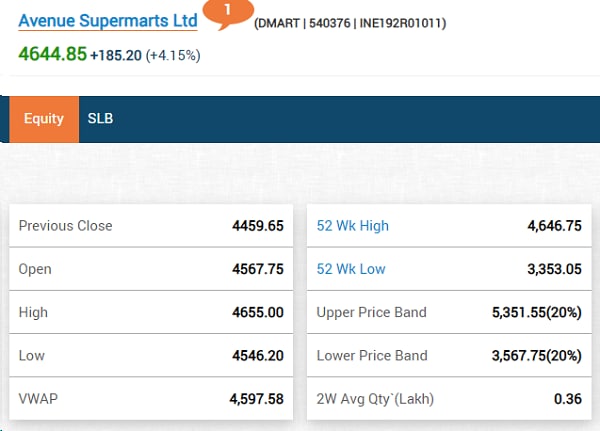Click the 52 Wk High value 4,646.75
This screenshot has height=431, width=600.
[554, 226]
